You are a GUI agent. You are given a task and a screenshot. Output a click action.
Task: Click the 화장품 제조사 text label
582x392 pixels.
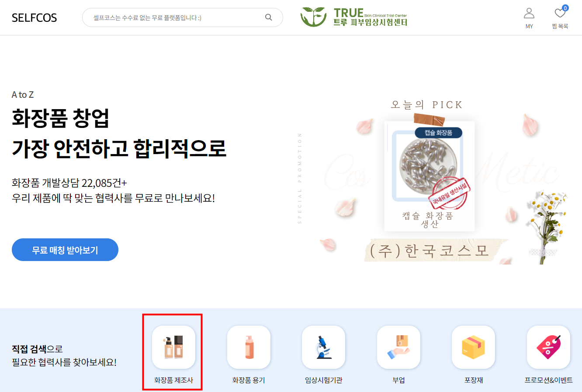point(173,380)
